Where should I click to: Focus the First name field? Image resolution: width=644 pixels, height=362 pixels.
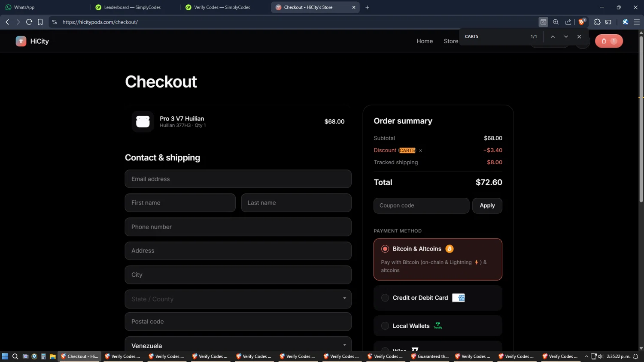pyautogui.click(x=180, y=203)
